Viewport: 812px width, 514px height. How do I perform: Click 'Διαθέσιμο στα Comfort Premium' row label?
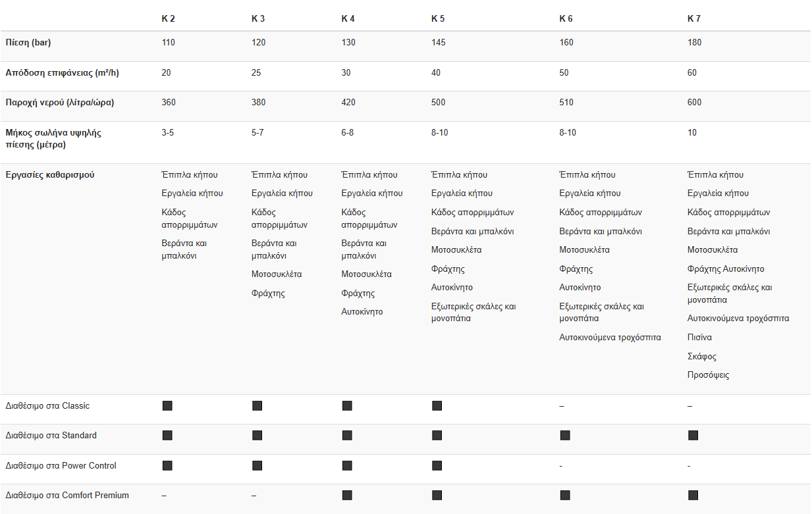coord(67,496)
